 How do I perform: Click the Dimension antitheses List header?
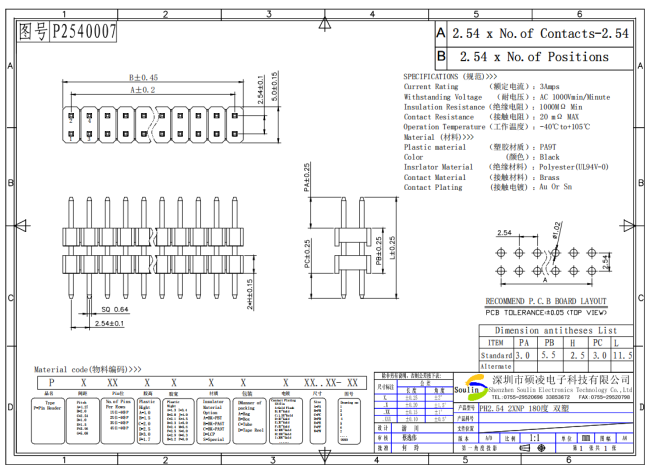556,329
